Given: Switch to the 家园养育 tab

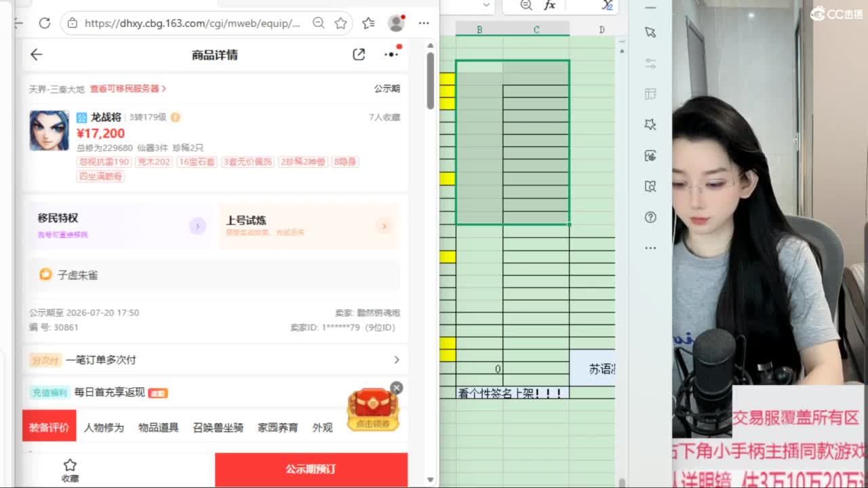Looking at the screenshot, I should click(x=278, y=428).
